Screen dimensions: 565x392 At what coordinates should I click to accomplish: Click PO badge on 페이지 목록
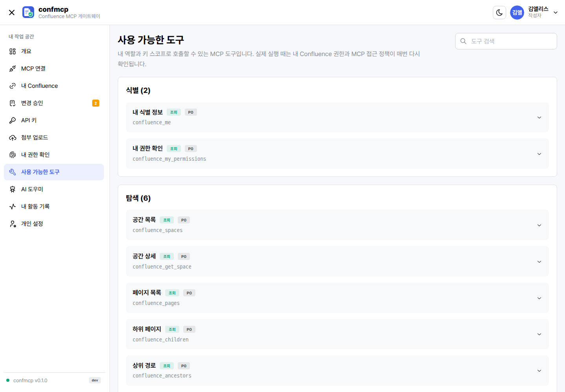coord(189,293)
